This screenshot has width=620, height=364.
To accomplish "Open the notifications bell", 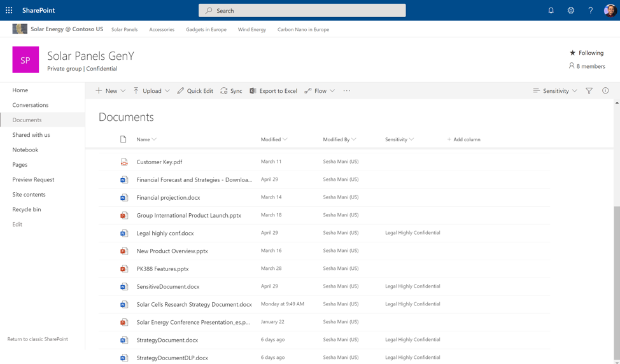I will [551, 11].
